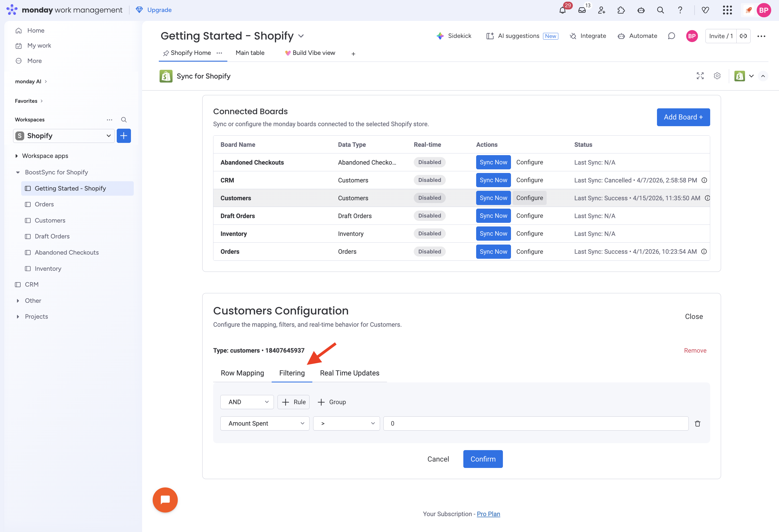Open the products switcher grid icon
Image resolution: width=779 pixels, height=532 pixels.
click(x=727, y=10)
